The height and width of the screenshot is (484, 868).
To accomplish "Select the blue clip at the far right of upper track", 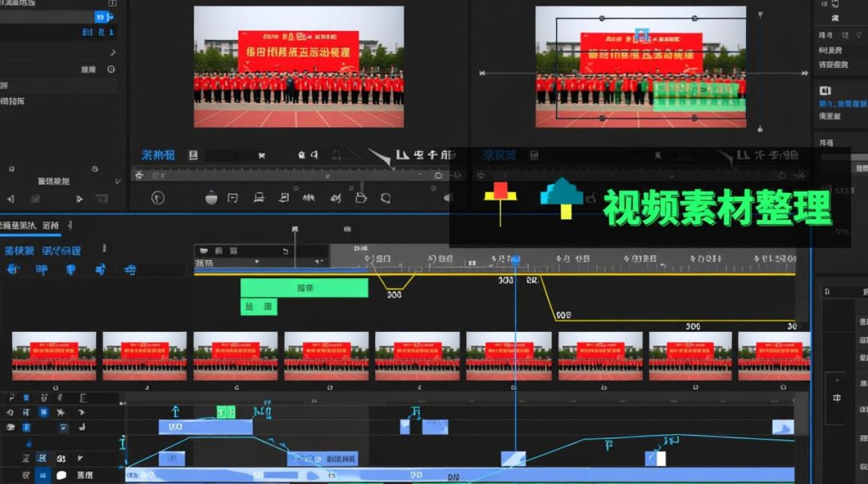I will tap(783, 427).
